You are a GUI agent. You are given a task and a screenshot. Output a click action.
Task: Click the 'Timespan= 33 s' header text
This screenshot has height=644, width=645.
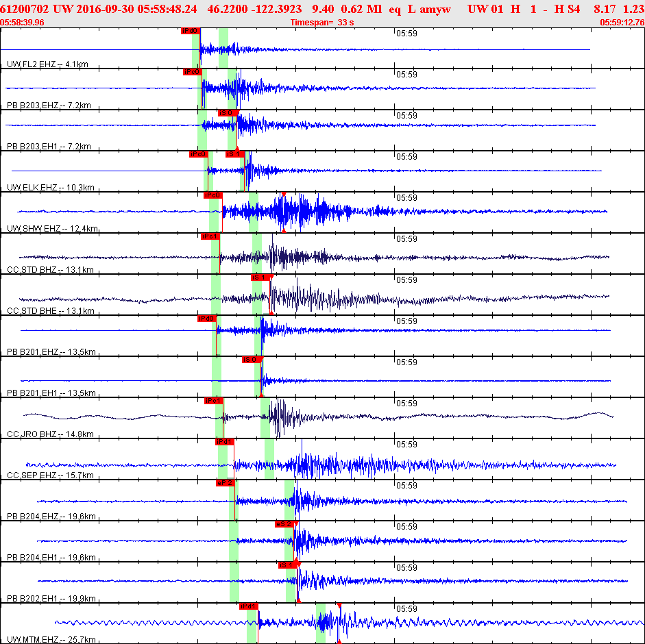322,22
